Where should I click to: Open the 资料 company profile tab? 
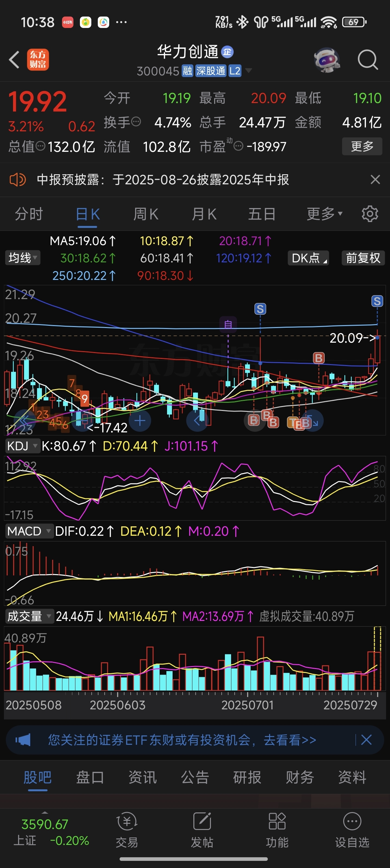click(x=352, y=777)
